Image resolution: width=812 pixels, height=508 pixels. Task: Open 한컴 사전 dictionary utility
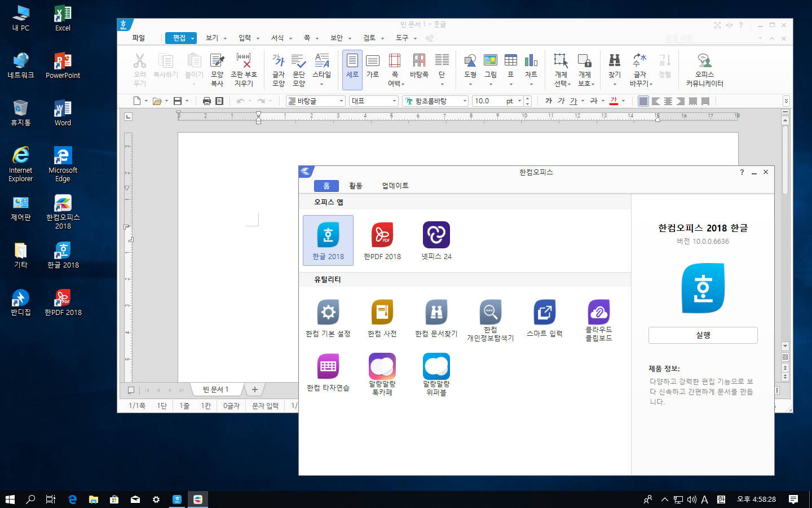click(x=382, y=318)
